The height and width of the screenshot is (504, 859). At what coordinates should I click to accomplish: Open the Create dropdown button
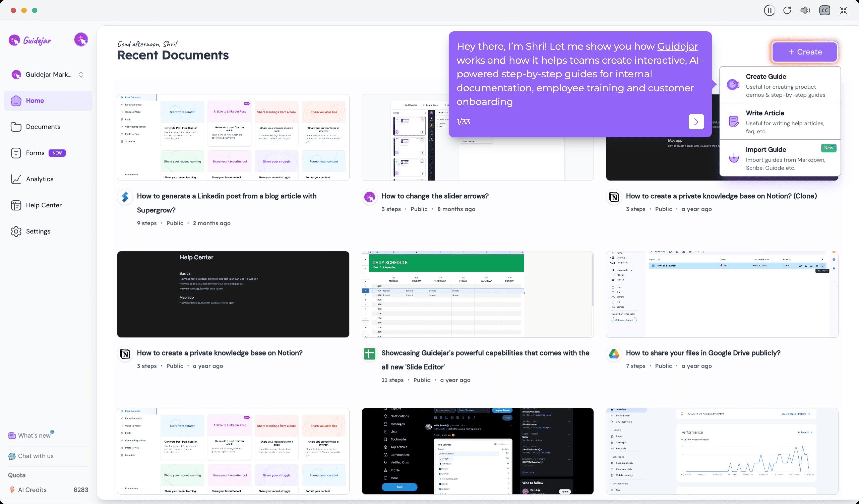(805, 52)
